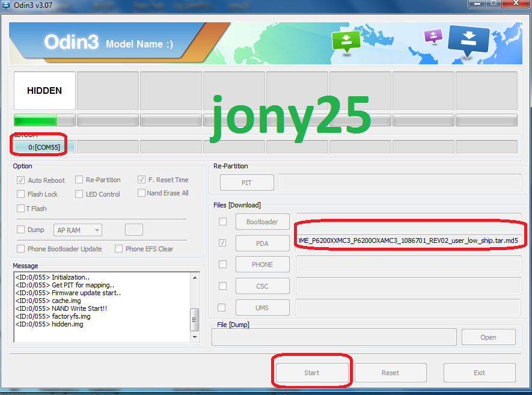Click the "Get PIT for mapping.." log line
This screenshot has width=532, height=395.
click(x=65, y=285)
